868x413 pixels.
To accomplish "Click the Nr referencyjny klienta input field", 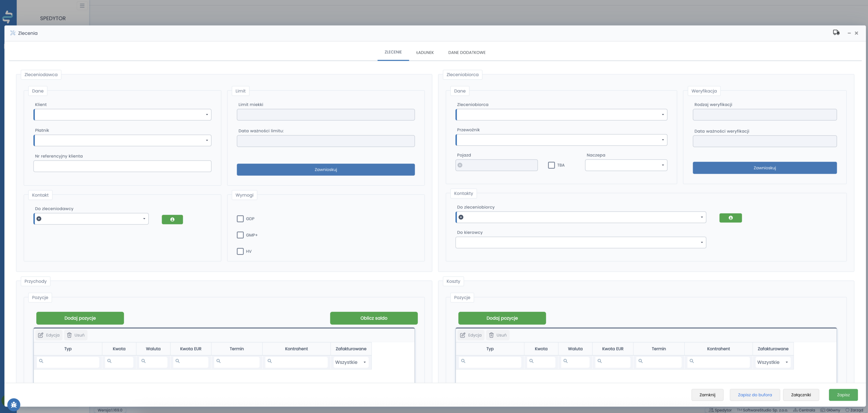I will pos(122,166).
